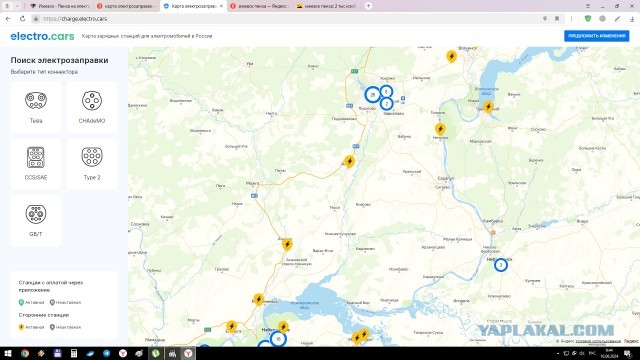Image resolution: width=640 pixels, height=360 pixels.
Task: Click the yellow charging pin at Набережные Челны
Action: [283, 327]
